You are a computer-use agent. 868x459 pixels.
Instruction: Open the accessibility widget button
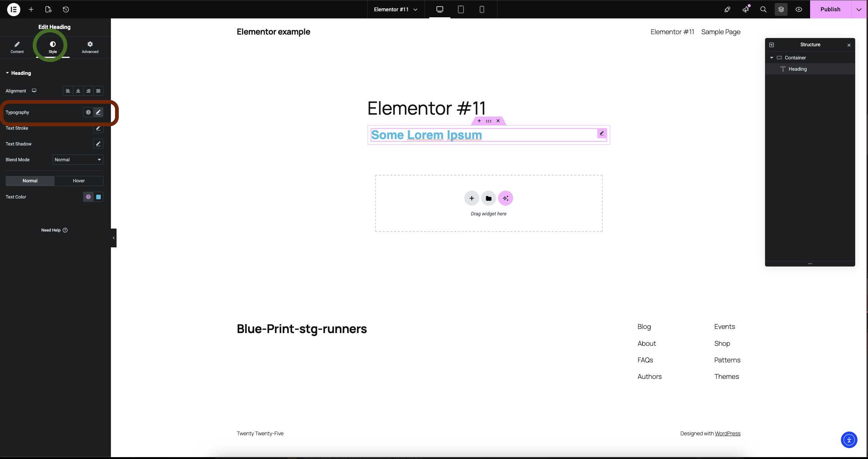coord(849,440)
